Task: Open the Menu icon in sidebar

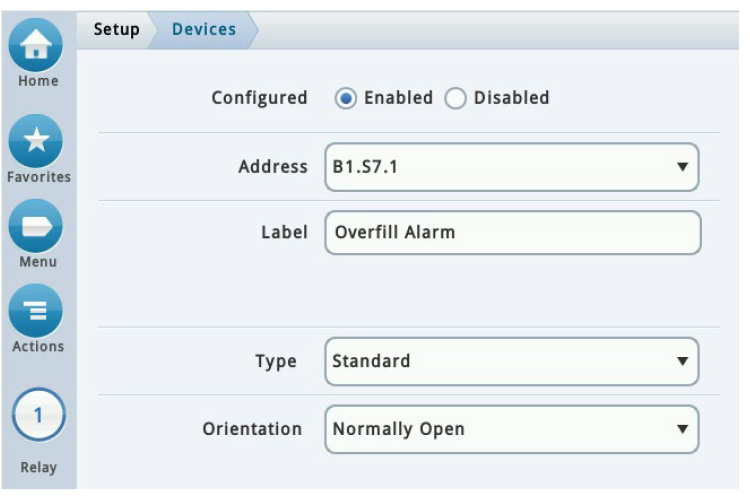Action: [x=36, y=226]
